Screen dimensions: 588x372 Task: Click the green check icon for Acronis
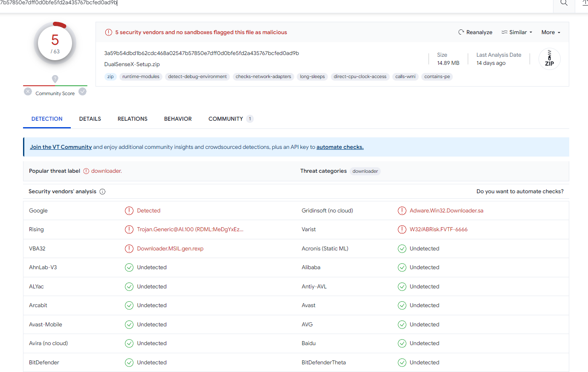coord(402,249)
